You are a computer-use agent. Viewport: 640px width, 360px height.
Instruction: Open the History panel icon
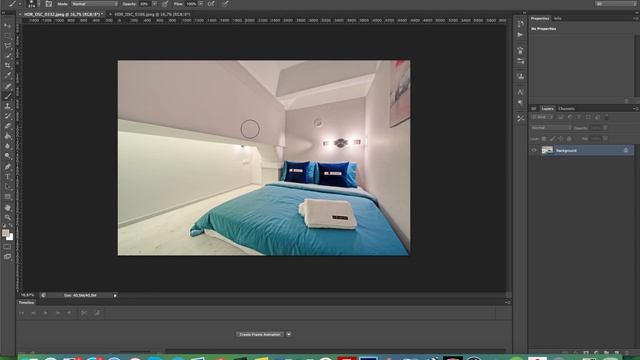(x=520, y=24)
